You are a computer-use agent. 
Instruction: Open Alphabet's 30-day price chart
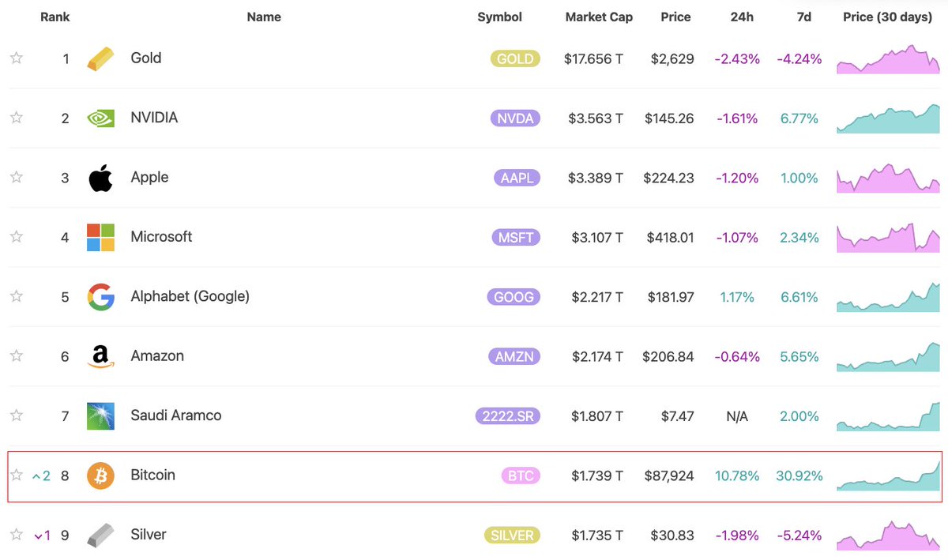coord(889,297)
